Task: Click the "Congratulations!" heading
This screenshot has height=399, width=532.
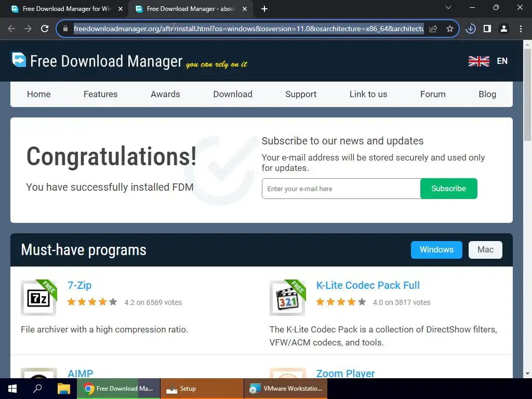Action: point(111,157)
